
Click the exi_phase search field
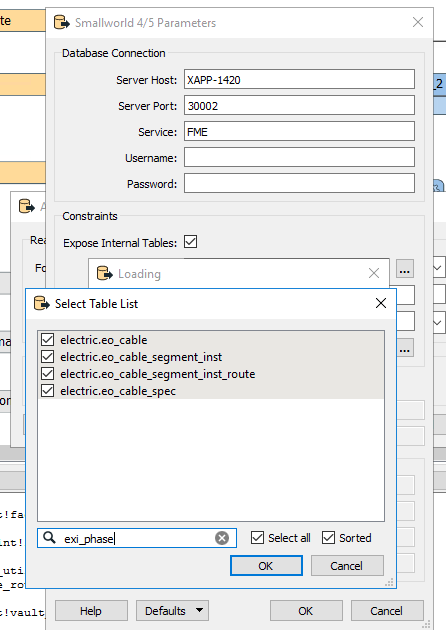click(x=137, y=538)
